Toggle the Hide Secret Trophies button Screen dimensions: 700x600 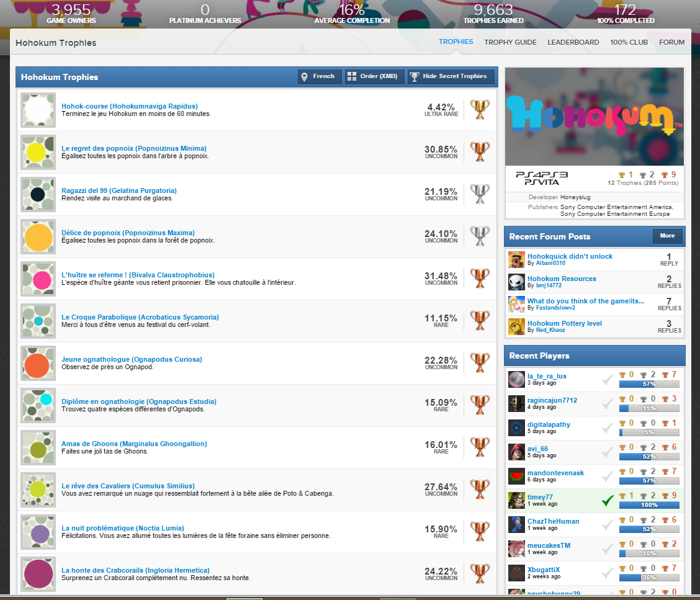point(451,76)
